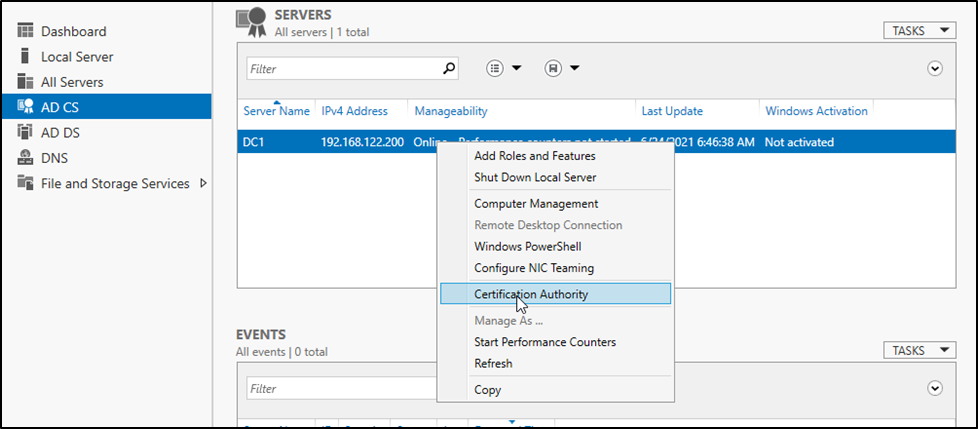This screenshot has height=429, width=978.
Task: Expand File and Storage Services submenu arrow
Action: point(204,183)
